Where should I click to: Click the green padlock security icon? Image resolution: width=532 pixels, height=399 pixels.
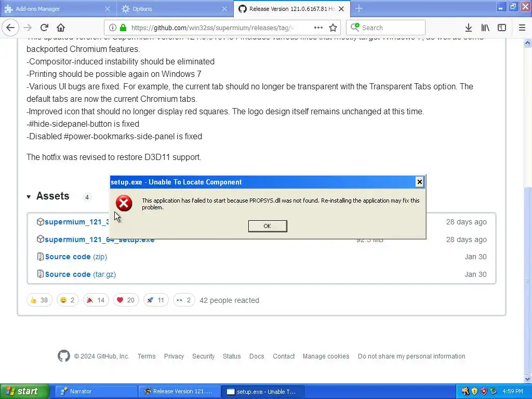pyautogui.click(x=123, y=28)
